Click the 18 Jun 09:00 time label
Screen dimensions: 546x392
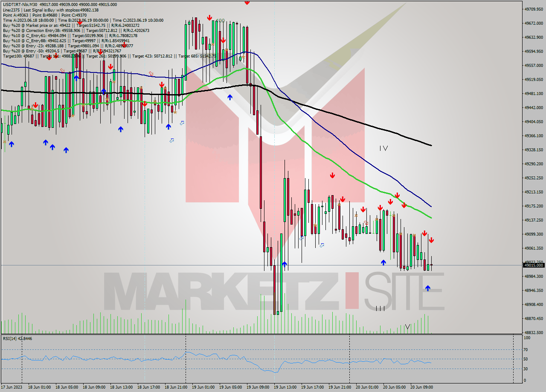pos(93,387)
